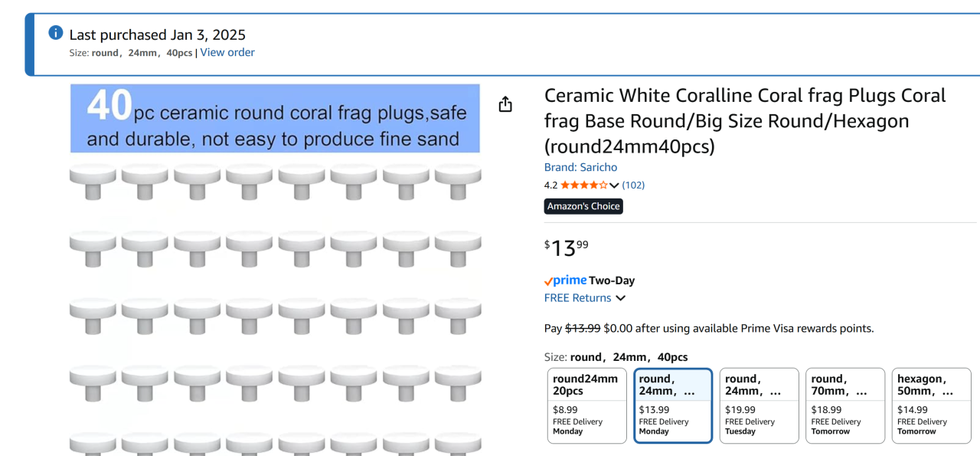The height and width of the screenshot is (456, 980).
Task: Click the star rating icons
Action: [x=584, y=185]
